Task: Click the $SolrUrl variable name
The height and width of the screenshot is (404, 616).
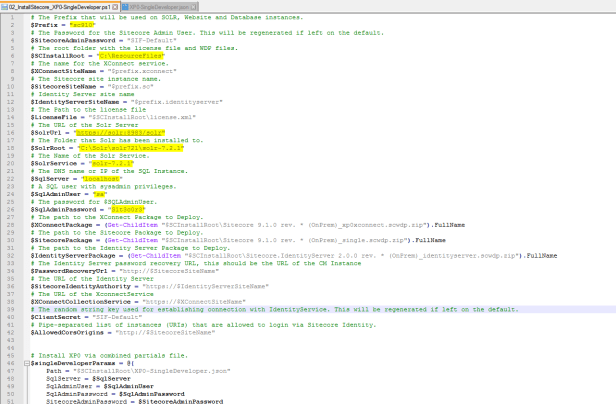Action: (x=46, y=132)
